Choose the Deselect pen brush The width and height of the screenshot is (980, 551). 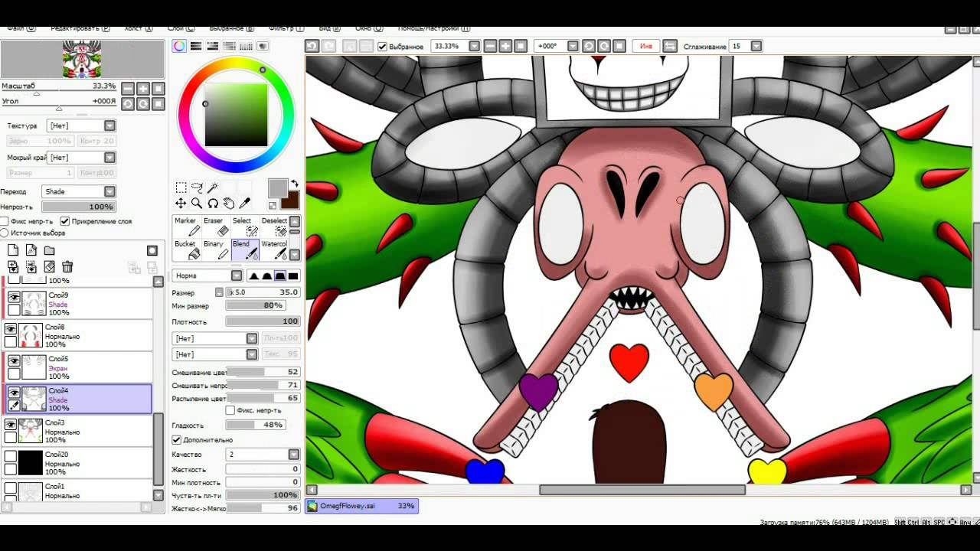tap(273, 227)
